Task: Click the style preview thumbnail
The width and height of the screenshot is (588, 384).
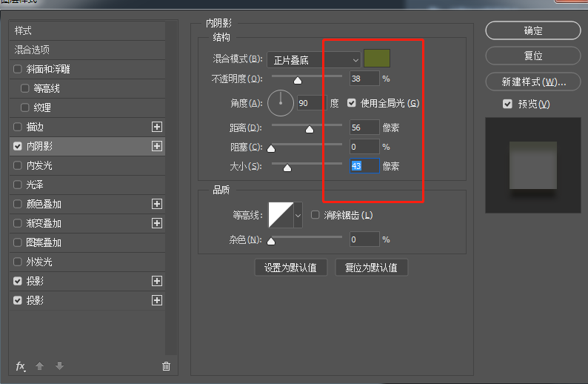Action: (x=533, y=165)
